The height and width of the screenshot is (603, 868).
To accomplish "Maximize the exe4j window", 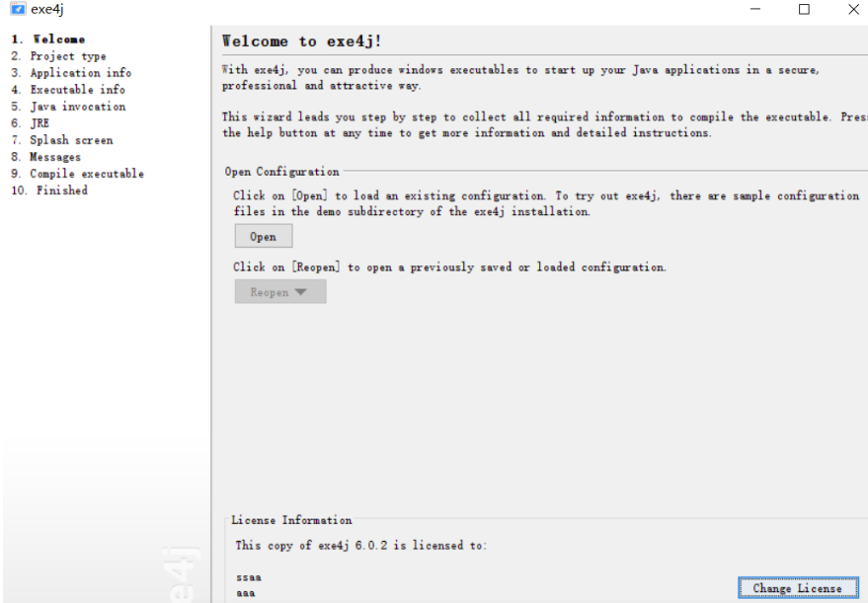I will click(805, 10).
